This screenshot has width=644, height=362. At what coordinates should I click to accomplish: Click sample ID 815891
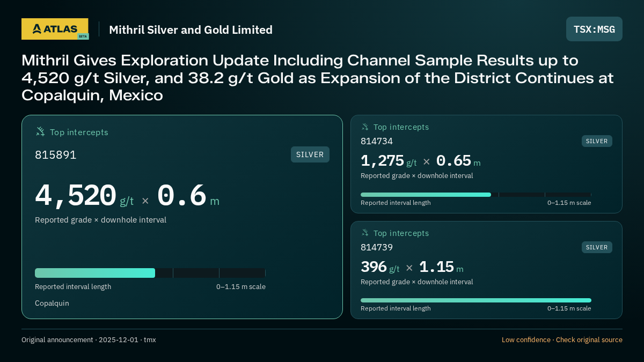[56, 155]
